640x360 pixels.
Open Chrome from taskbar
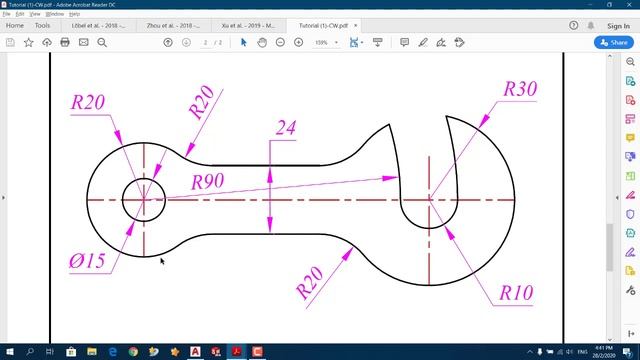133,351
